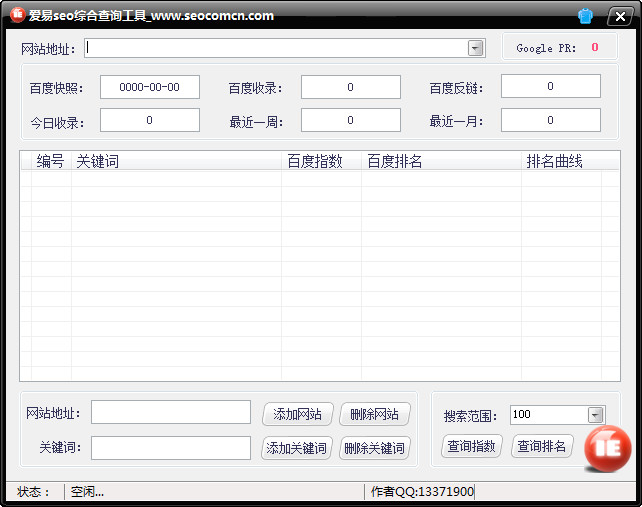642x507 pixels.
Task: Click the 最近一周 value field
Action: (x=351, y=120)
